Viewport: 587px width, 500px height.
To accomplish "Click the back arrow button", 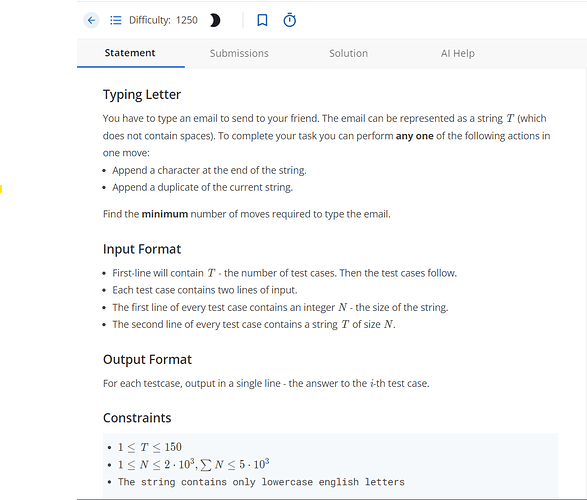I will 91,20.
